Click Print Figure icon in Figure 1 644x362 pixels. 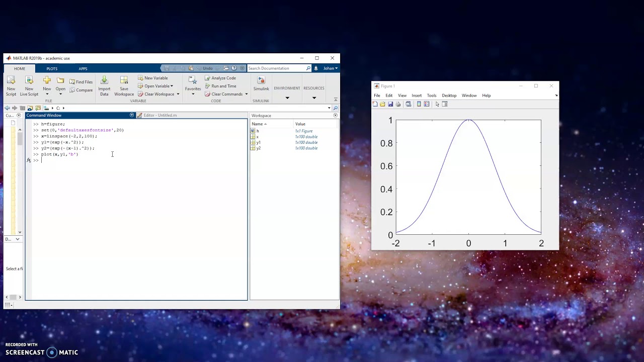pos(398,104)
